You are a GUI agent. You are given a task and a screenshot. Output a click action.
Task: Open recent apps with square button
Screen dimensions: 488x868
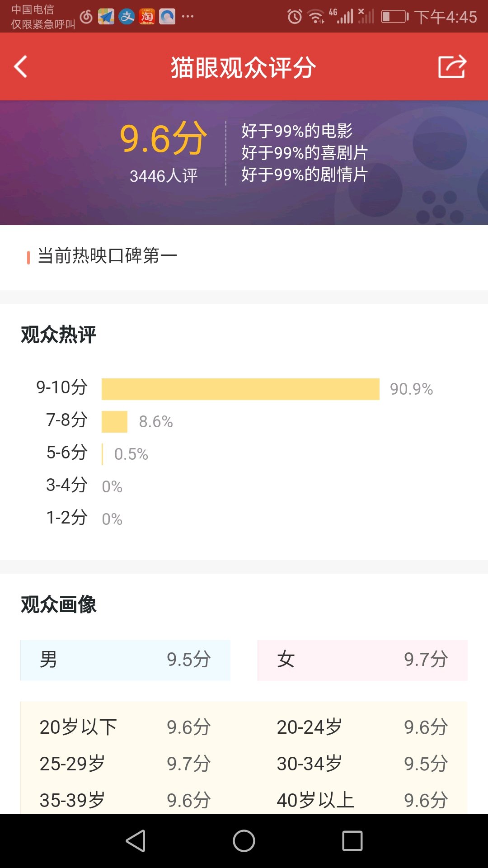pos(352,841)
